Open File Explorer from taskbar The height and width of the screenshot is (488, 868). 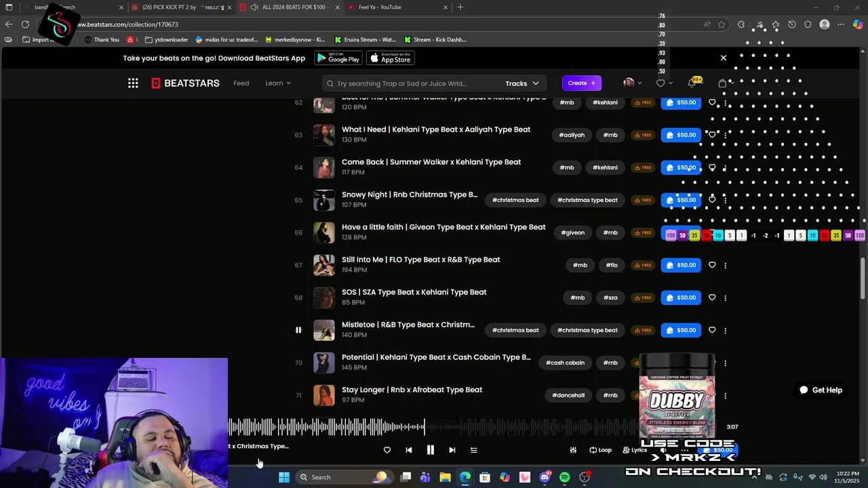click(445, 477)
